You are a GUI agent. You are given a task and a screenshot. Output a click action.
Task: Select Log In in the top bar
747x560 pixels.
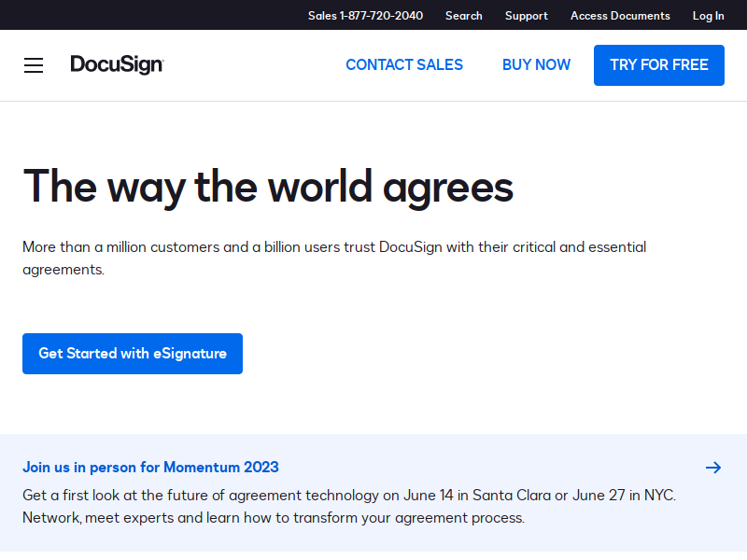pos(708,16)
